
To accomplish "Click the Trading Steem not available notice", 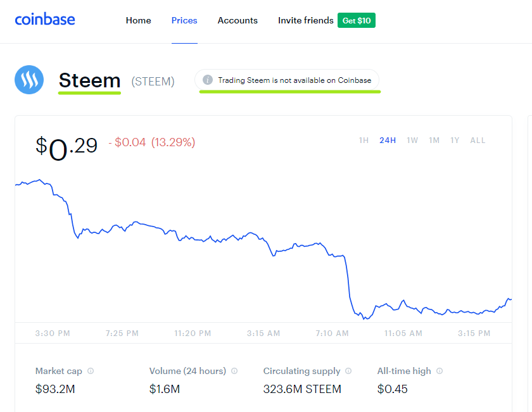I will pyautogui.click(x=287, y=80).
